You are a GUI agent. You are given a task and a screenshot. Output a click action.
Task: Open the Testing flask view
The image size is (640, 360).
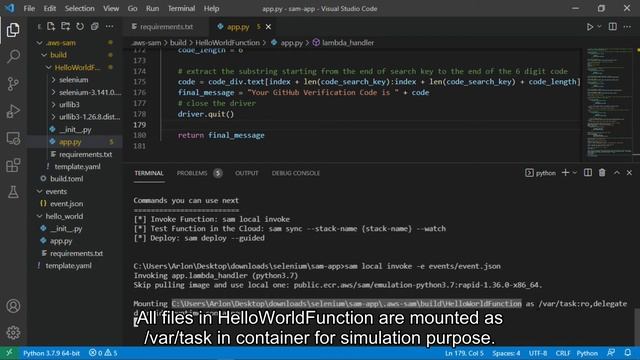pos(13,192)
